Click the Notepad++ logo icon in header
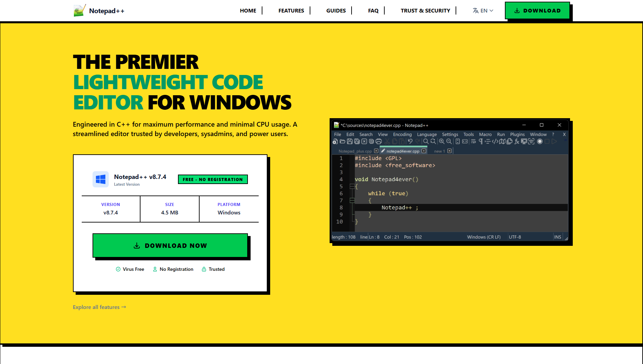Viewport: 643px width, 364px height. tap(79, 10)
